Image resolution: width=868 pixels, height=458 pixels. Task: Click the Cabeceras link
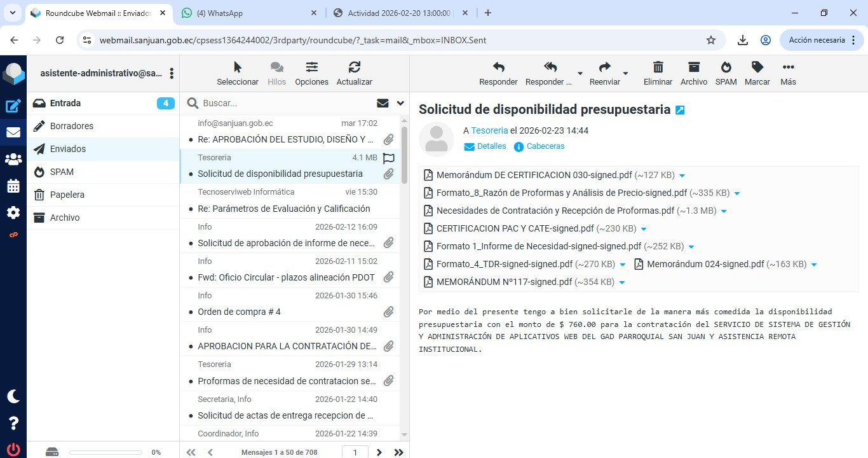coord(545,146)
